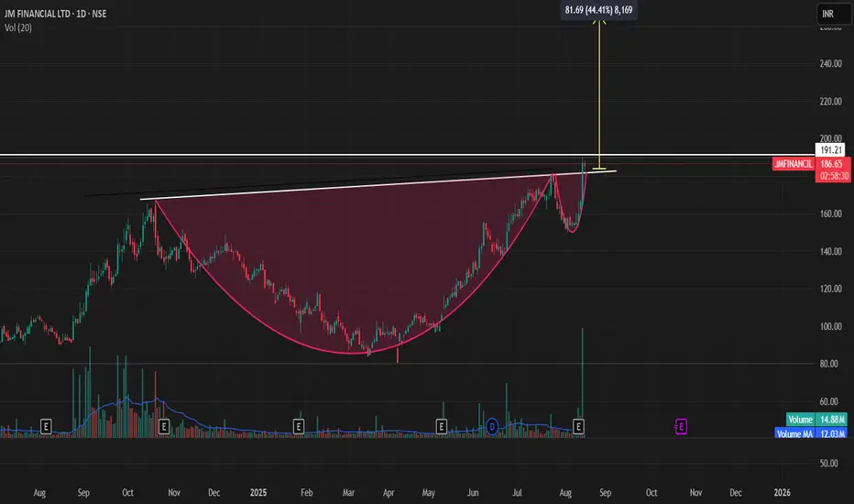Open the earnings E marker near Feb 2025
Image resolution: width=854 pixels, height=504 pixels.
coord(299,427)
